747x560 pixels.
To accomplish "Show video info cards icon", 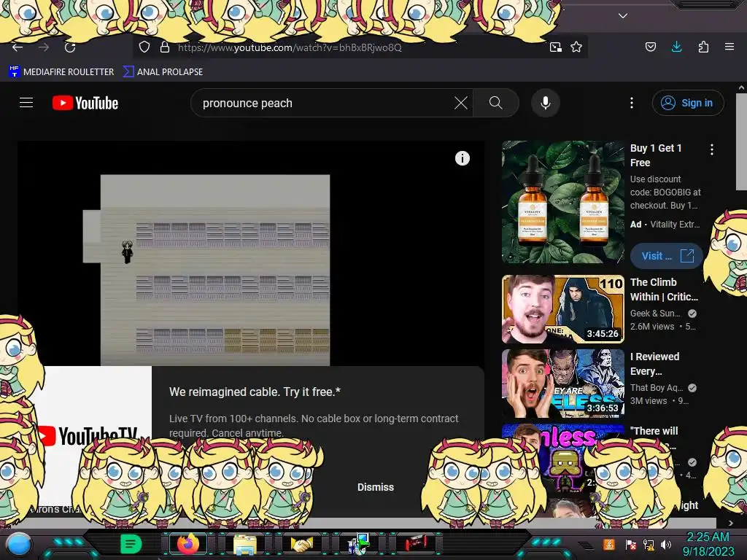I will 462,158.
